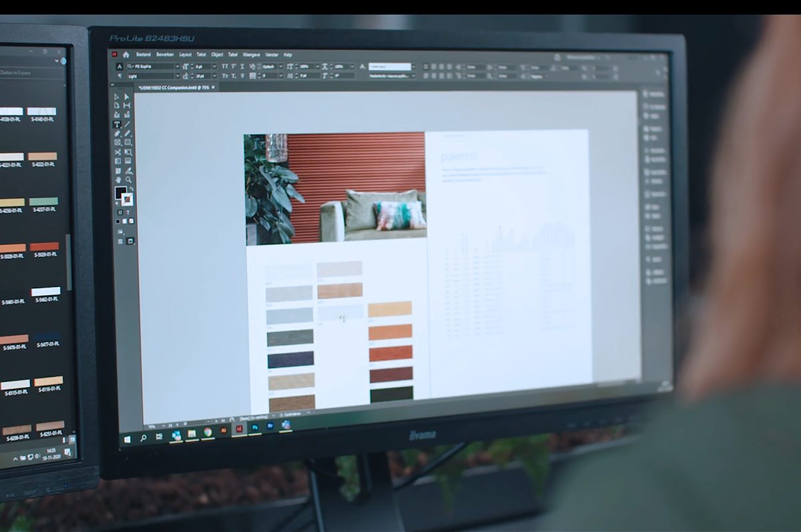Switch to Photoshop in the taskbar
The height and width of the screenshot is (532, 801).
255,427
